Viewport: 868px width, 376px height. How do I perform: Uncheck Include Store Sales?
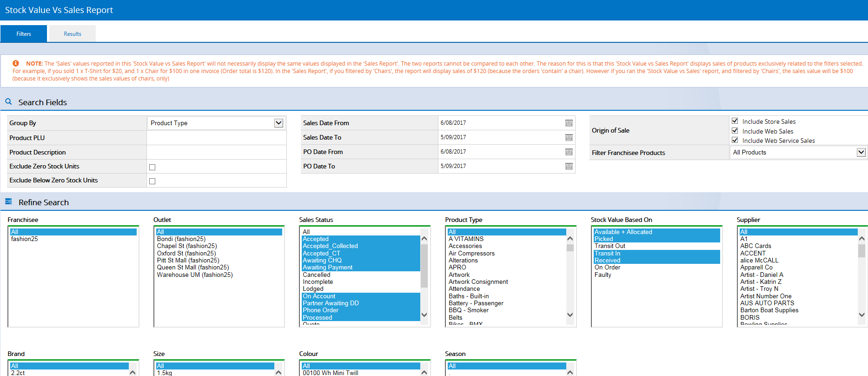735,121
